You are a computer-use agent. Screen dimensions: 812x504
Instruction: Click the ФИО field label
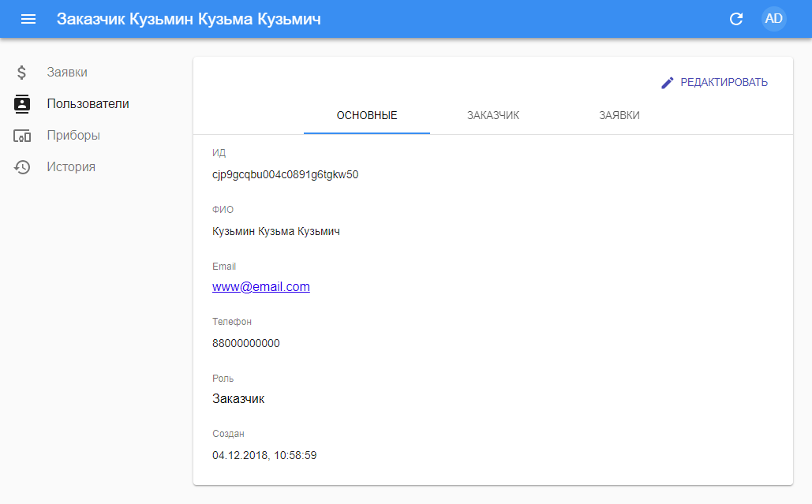[223, 210]
